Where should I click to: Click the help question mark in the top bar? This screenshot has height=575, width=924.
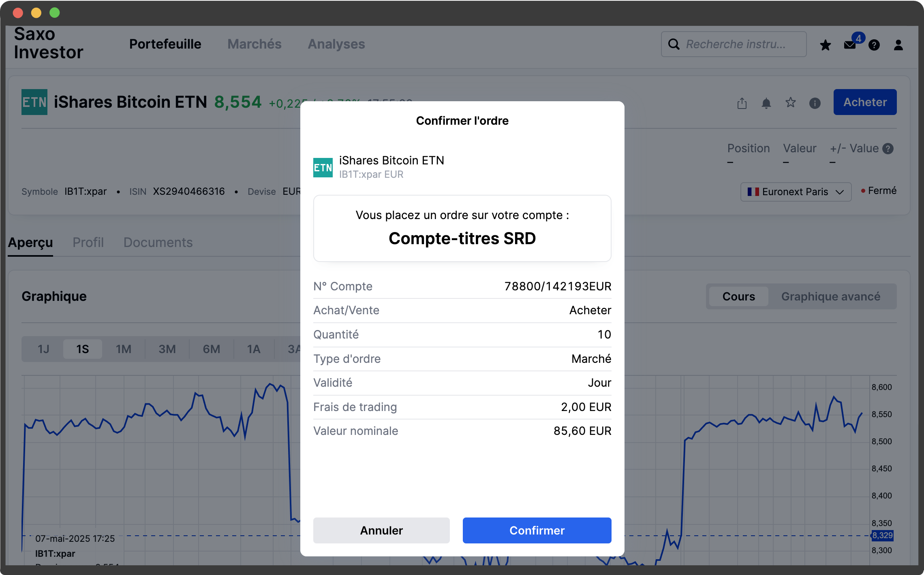click(874, 45)
